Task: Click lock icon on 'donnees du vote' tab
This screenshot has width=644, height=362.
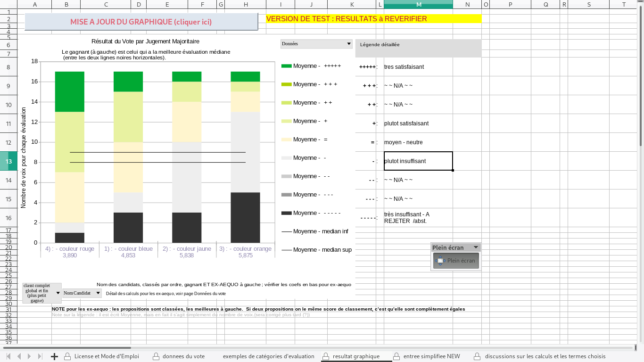Action: point(156,356)
